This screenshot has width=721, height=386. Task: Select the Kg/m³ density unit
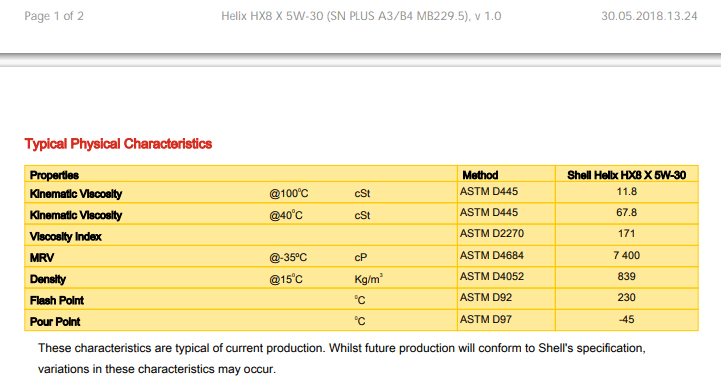pyautogui.click(x=368, y=279)
